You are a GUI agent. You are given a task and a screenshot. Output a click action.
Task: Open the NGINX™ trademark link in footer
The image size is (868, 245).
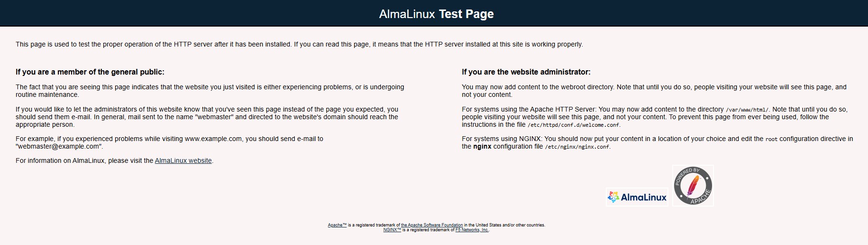392,230
